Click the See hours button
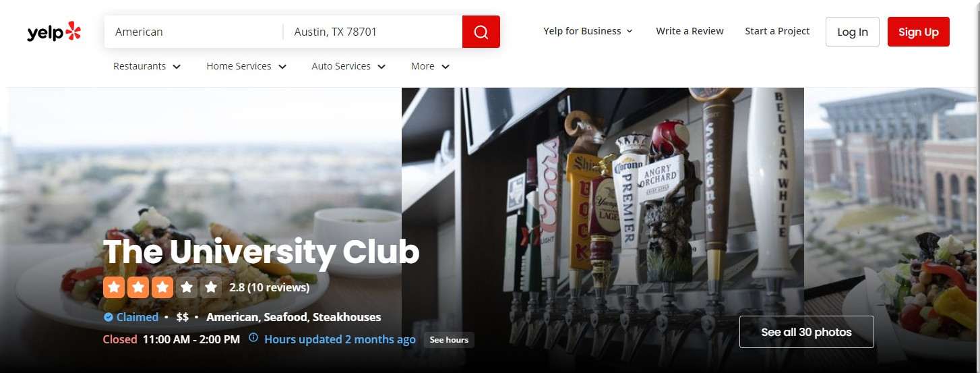 [x=449, y=339]
